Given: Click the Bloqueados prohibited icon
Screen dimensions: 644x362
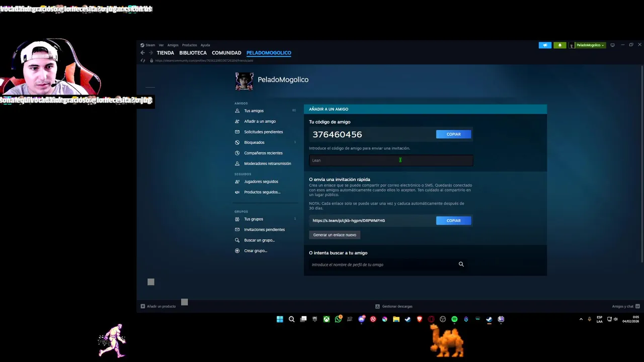Looking at the screenshot, I should pyautogui.click(x=237, y=142).
